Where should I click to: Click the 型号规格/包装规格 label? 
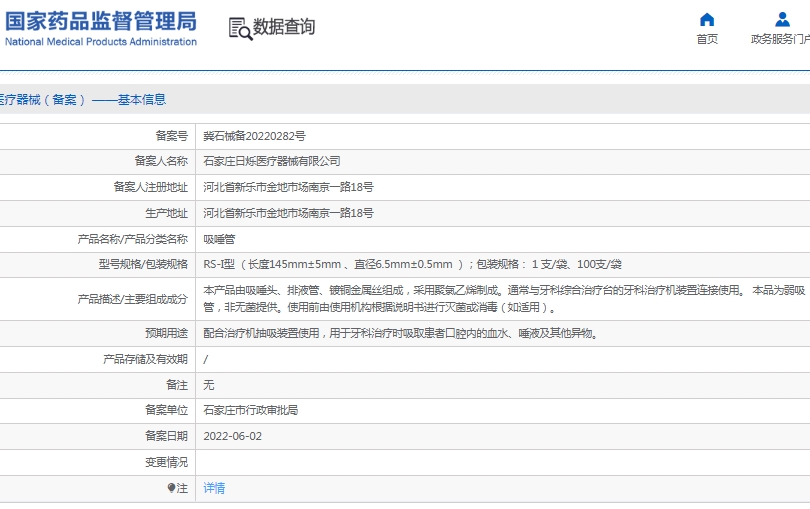click(x=143, y=265)
